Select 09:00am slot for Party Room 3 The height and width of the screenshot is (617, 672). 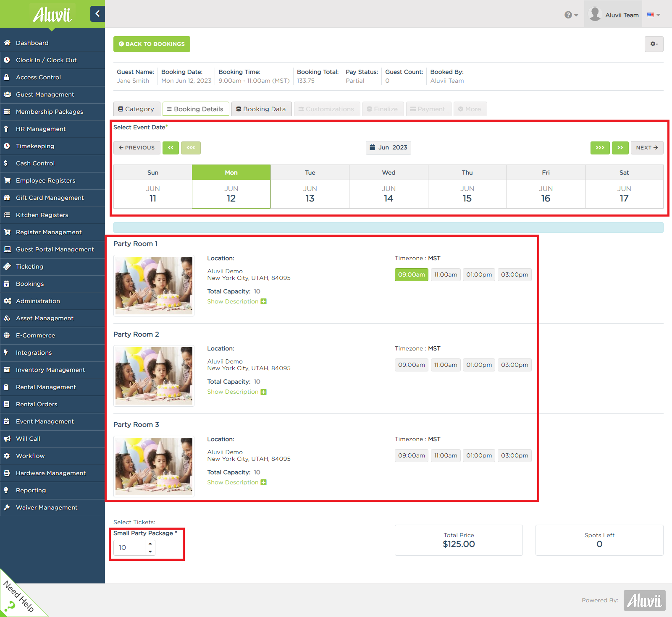(x=412, y=455)
